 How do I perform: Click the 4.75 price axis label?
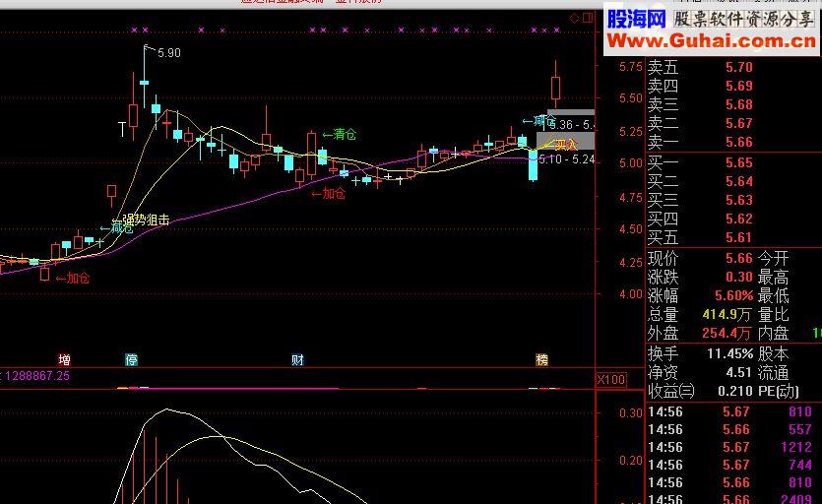pos(631,197)
